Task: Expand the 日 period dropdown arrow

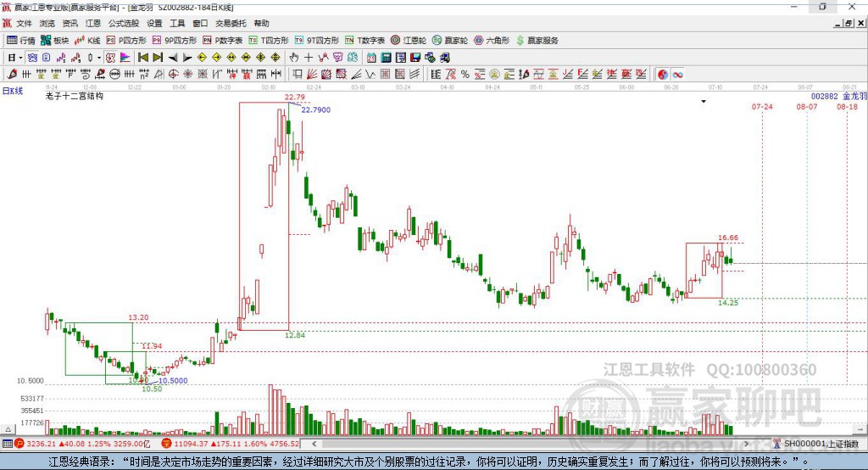Action: point(20,58)
